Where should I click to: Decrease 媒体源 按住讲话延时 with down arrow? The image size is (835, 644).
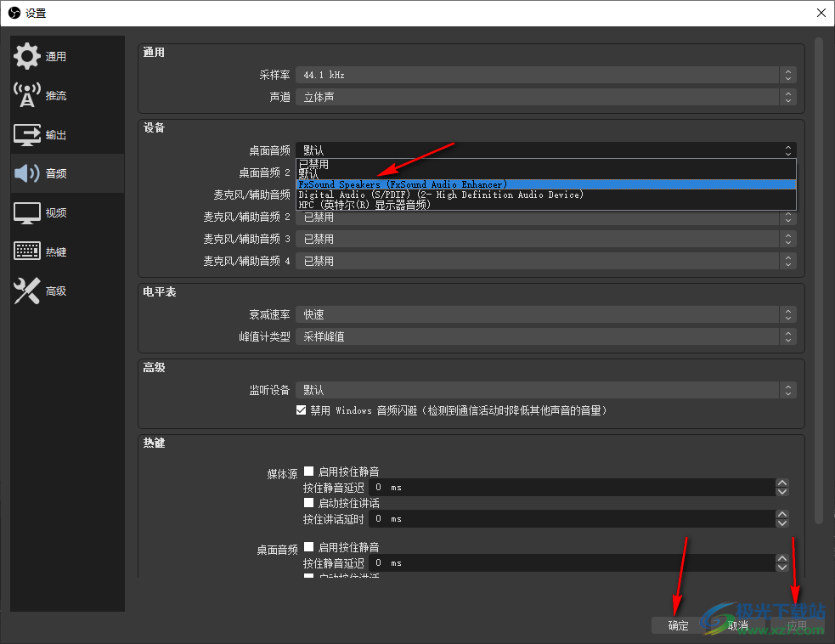[x=781, y=523]
